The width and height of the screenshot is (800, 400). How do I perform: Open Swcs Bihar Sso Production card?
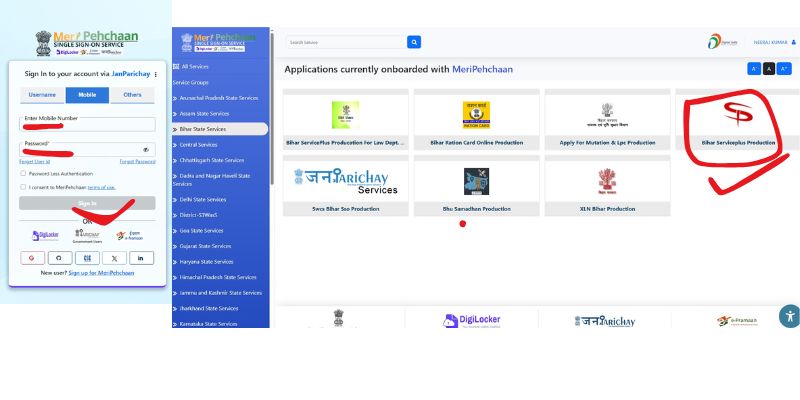346,185
